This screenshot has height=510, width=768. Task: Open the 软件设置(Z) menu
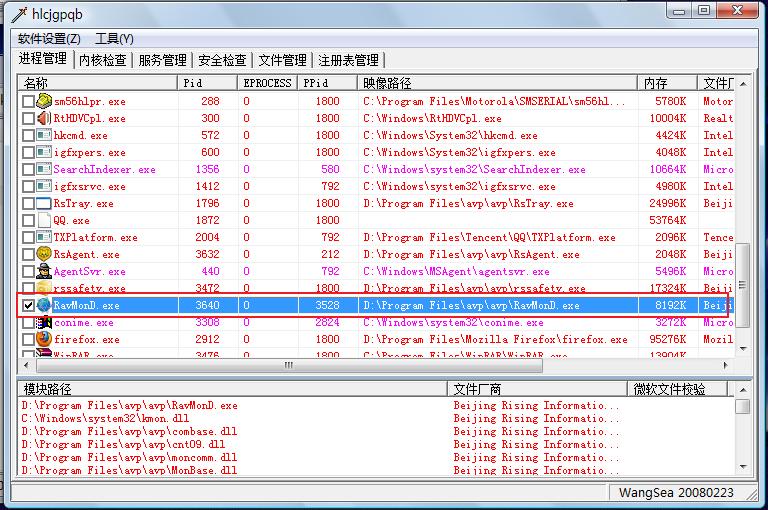point(49,39)
